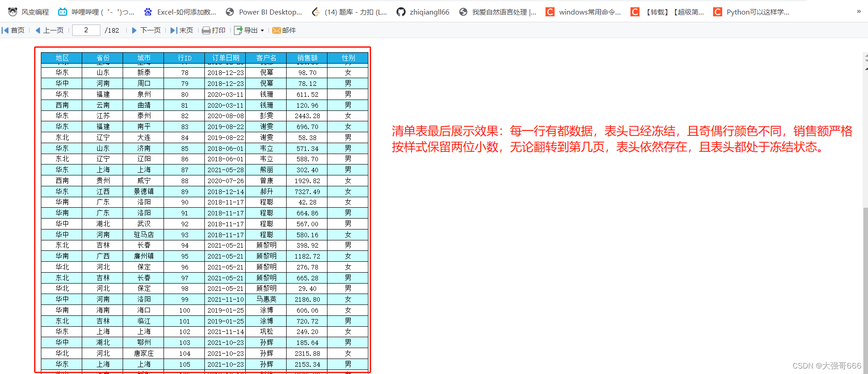Image resolution: width=868 pixels, height=374 pixels.
Task: Select cell 大连 in row 84
Action: [144, 138]
